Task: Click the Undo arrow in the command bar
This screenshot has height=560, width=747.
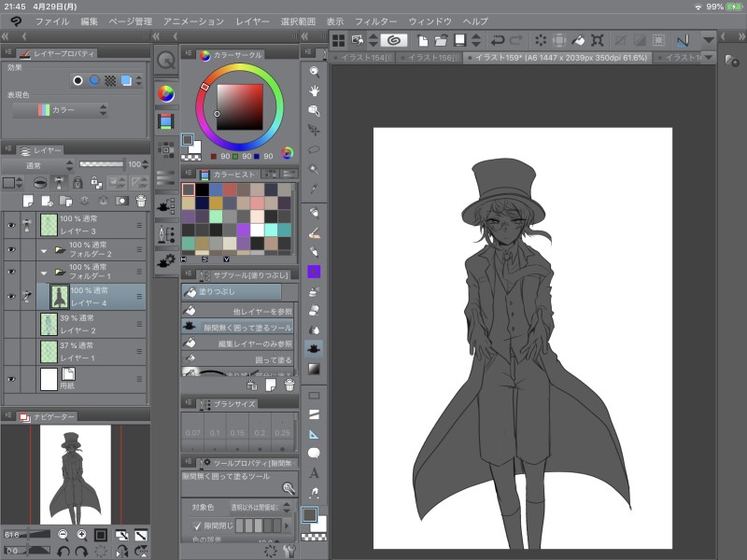Action: point(497,40)
